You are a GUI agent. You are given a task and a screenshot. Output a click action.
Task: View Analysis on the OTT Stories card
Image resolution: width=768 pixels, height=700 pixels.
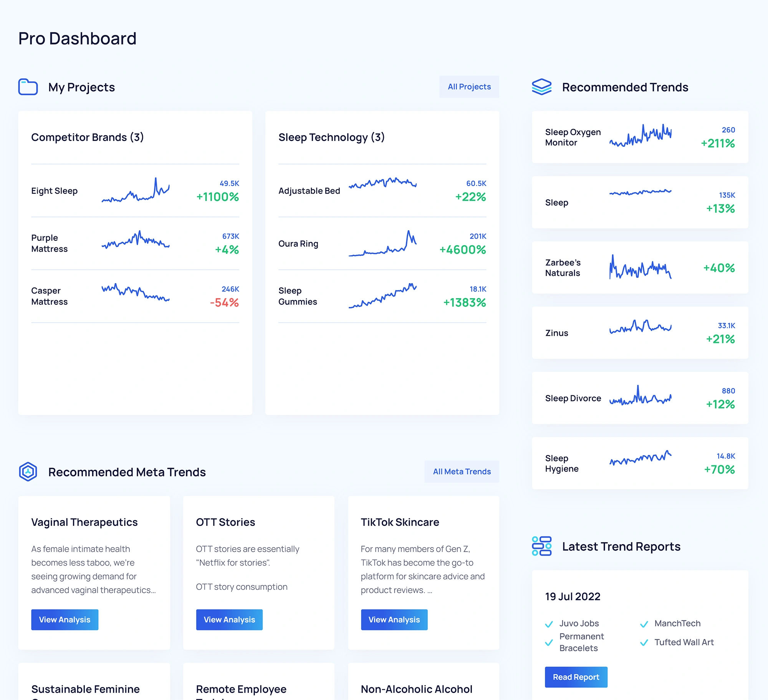229,619
